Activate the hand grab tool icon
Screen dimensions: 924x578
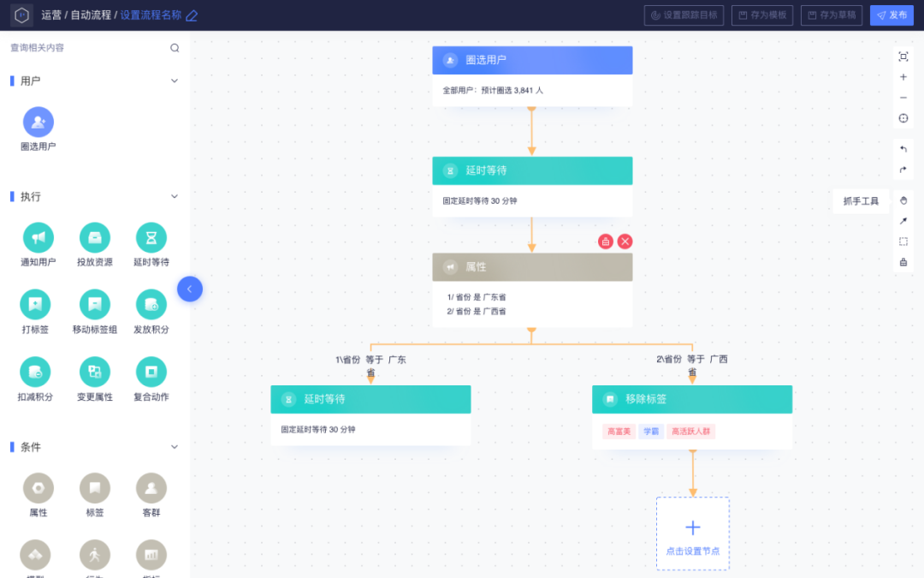[x=903, y=200]
